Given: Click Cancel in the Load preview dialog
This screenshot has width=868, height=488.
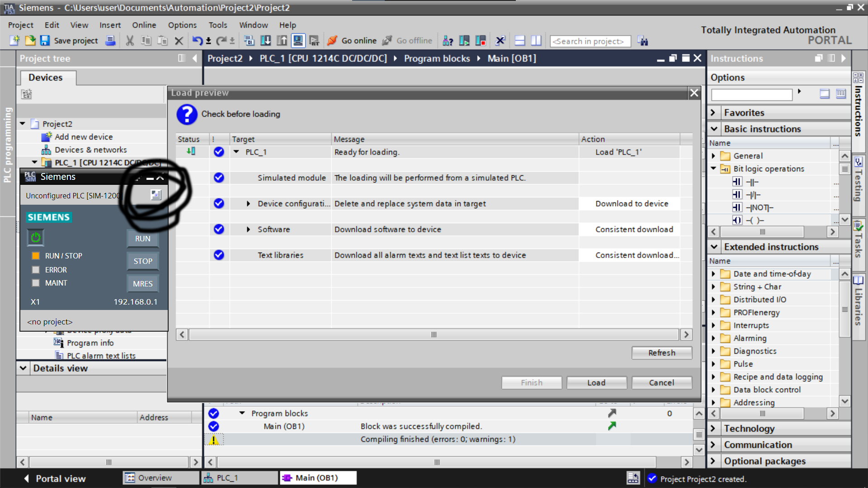Looking at the screenshot, I should [x=661, y=383].
